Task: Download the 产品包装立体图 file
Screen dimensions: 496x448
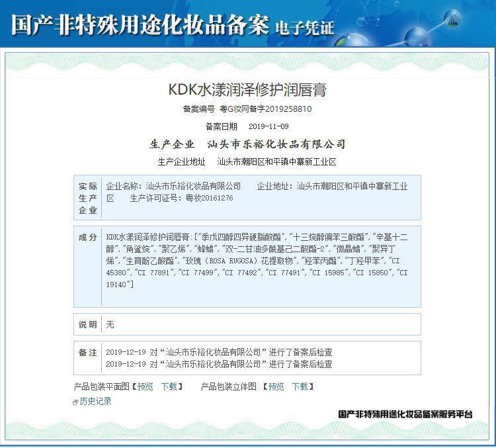Action: 300,386
